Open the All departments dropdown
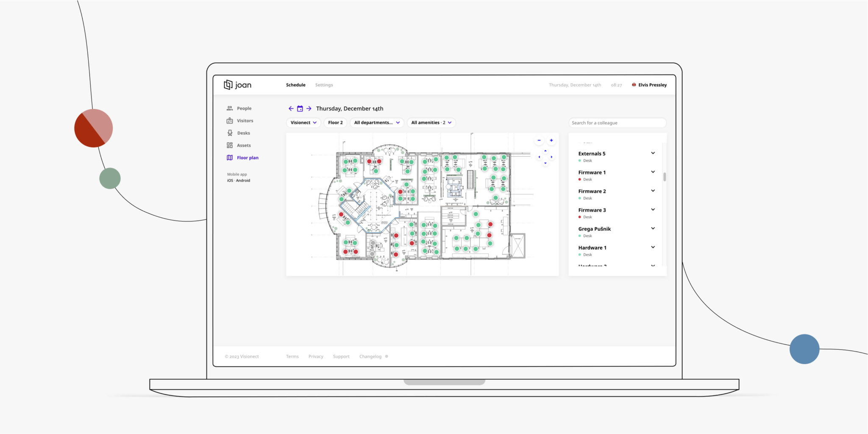 (x=376, y=122)
